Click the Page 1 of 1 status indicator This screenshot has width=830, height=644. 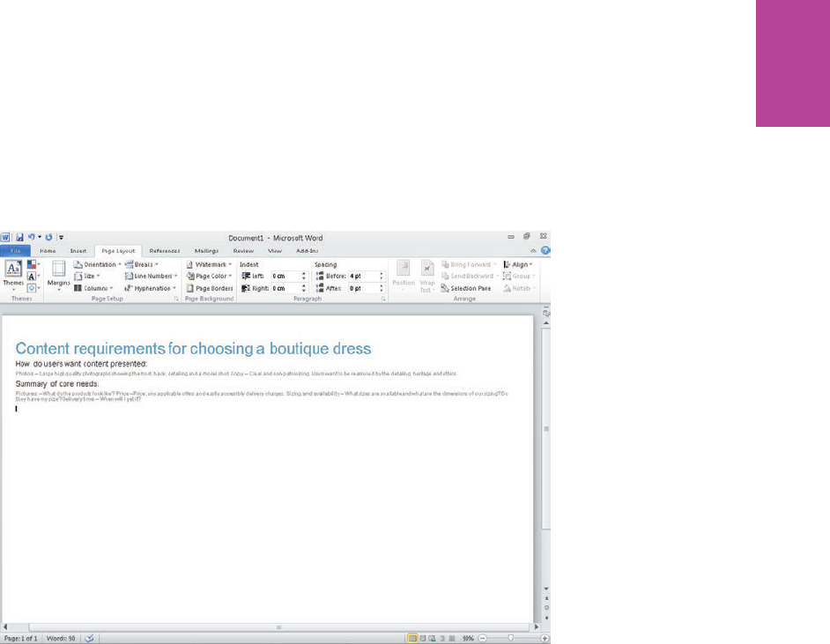point(20,639)
